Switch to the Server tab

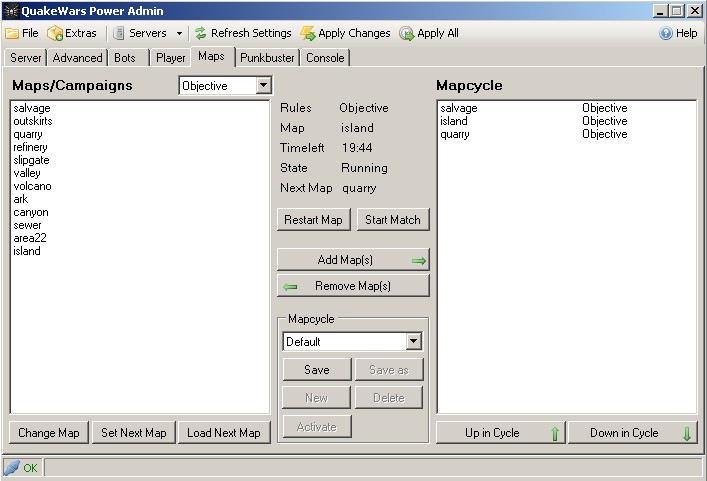(25, 58)
